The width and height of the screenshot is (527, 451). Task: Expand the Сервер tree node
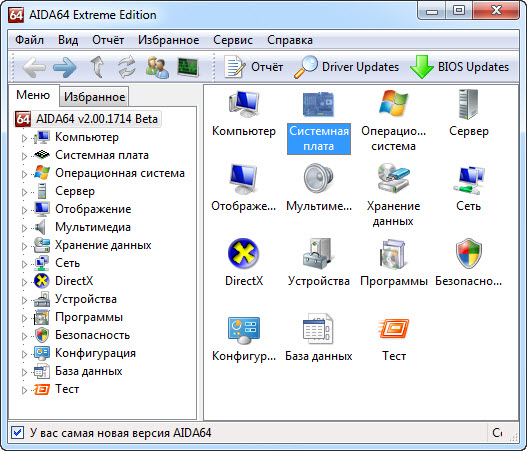tap(24, 192)
